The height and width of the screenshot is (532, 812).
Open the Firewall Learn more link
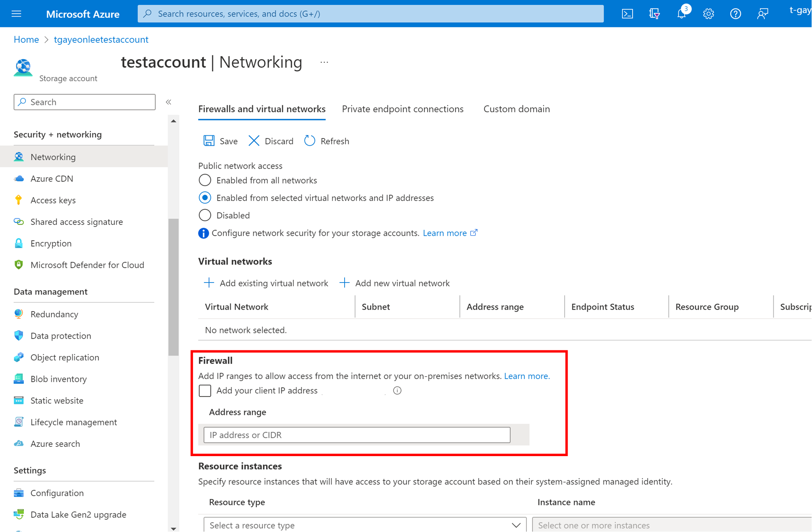click(x=526, y=376)
